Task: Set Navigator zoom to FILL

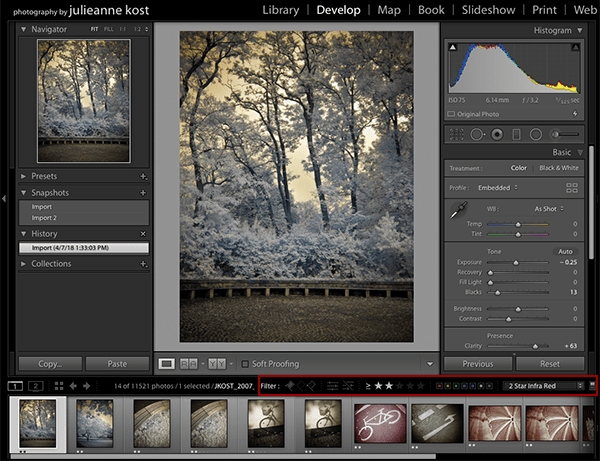Action: click(x=109, y=29)
